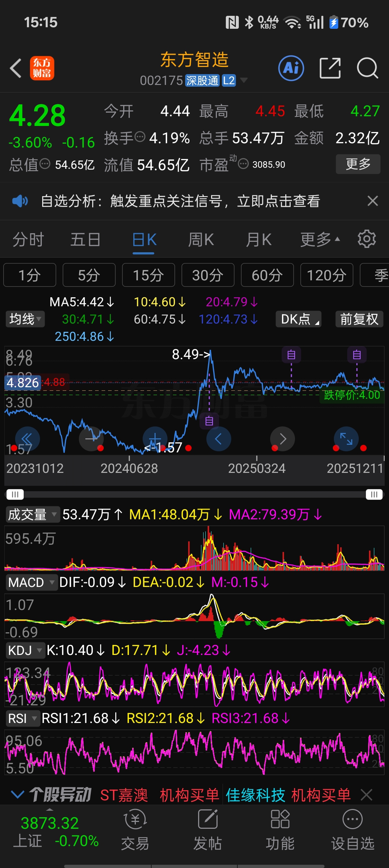Open 佳缘科技 机构买单 alert
This screenshot has height=868, width=389.
point(288,795)
